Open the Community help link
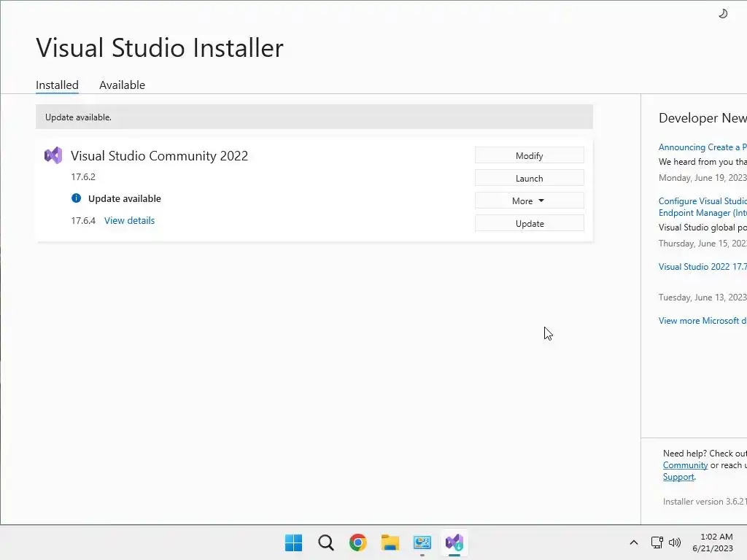Viewport: 747px width, 560px height. click(685, 465)
